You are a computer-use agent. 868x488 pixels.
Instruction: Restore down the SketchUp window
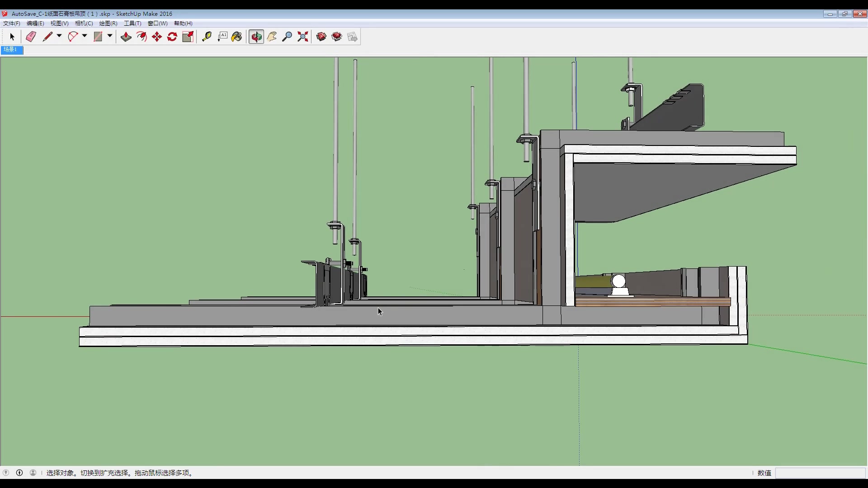[x=844, y=14]
